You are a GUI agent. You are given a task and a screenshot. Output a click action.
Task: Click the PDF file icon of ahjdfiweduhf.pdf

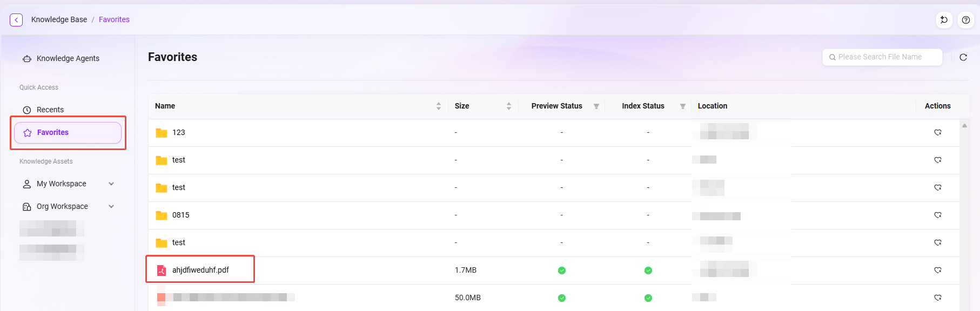161,270
